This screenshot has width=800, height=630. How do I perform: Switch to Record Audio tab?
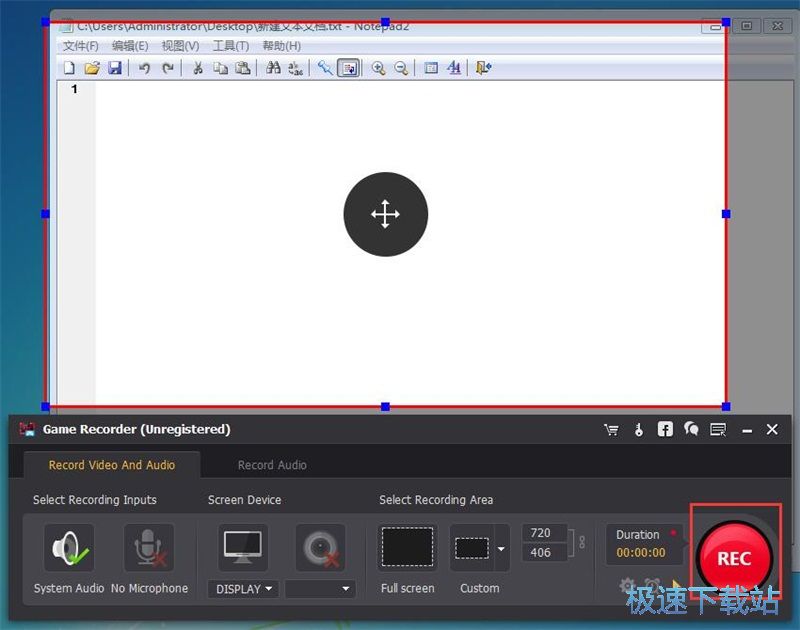tap(272, 465)
